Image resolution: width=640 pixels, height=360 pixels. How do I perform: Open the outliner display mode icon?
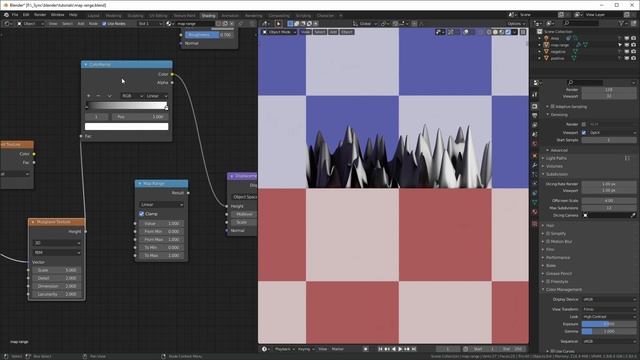tap(549, 24)
